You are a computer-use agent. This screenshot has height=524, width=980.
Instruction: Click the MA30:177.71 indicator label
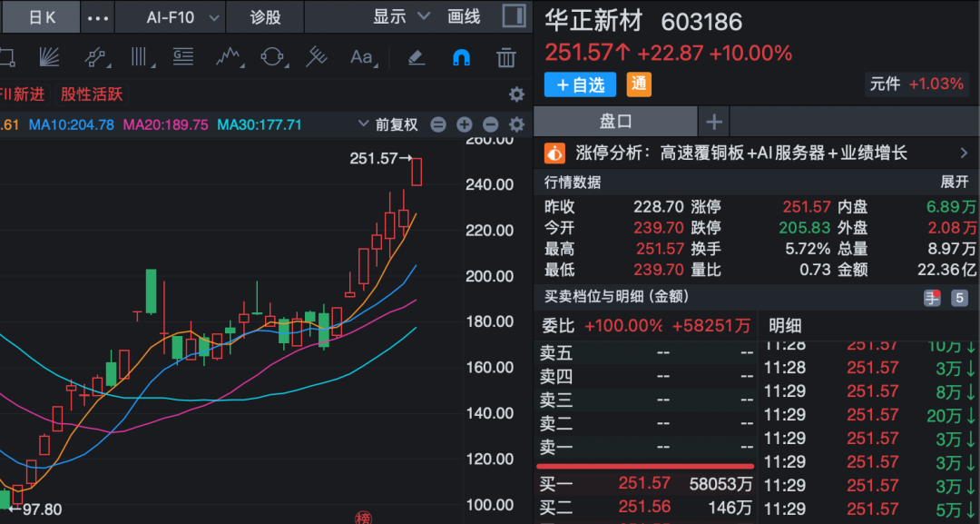[x=260, y=124]
